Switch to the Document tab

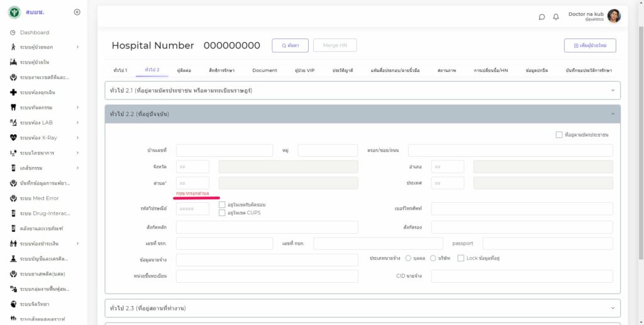coord(265,71)
